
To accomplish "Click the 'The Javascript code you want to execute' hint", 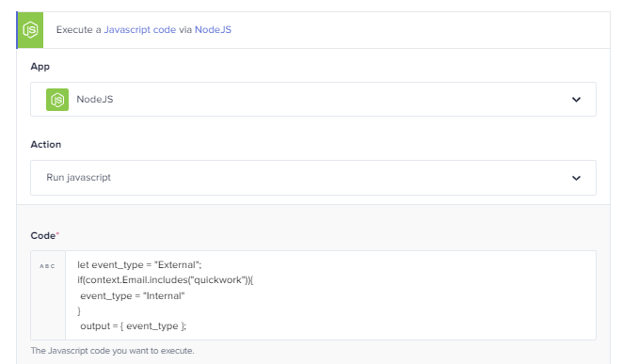I will (112, 351).
